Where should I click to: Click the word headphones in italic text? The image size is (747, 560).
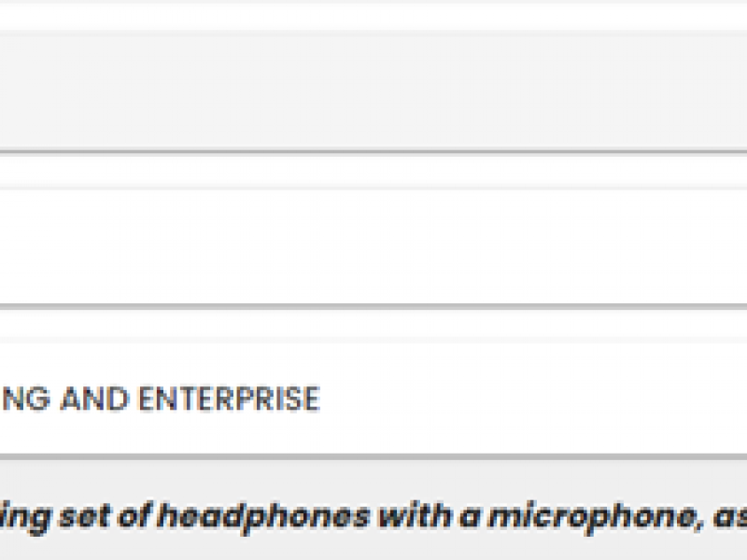pos(263,518)
